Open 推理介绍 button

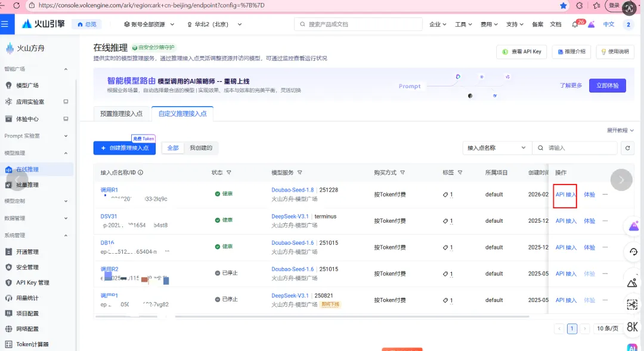point(571,52)
